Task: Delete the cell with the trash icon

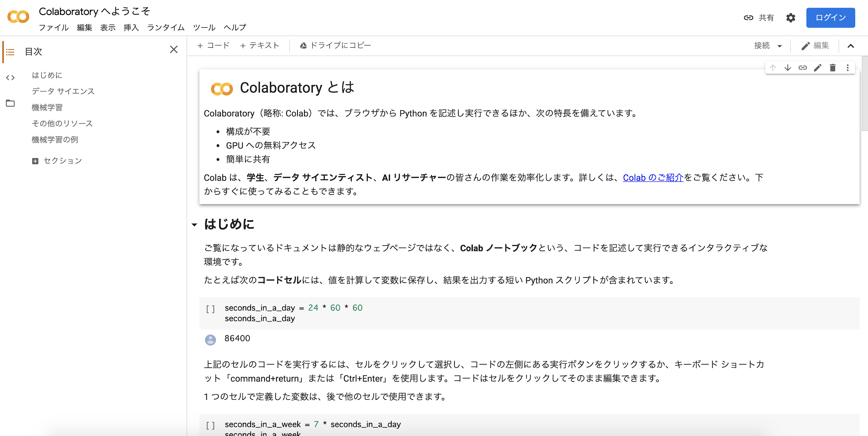Action: tap(833, 68)
